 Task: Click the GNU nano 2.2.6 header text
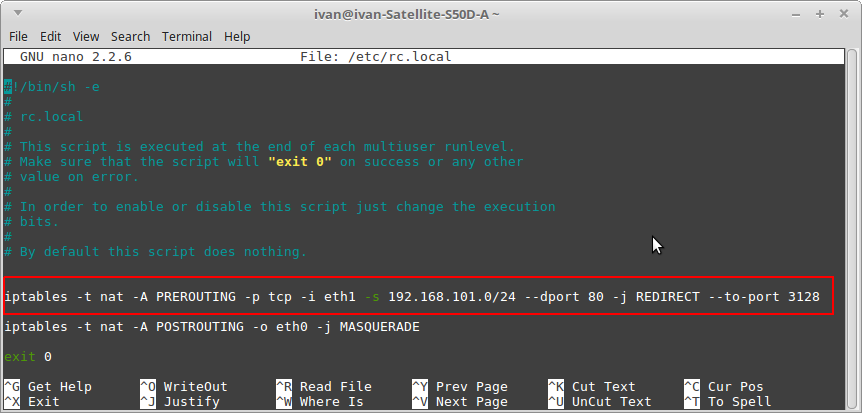coord(76,57)
